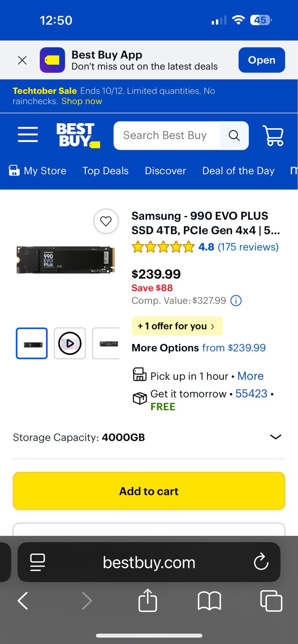Screen dimensions: 298x644
Task: Open the hamburger navigation menu
Action: [28, 135]
